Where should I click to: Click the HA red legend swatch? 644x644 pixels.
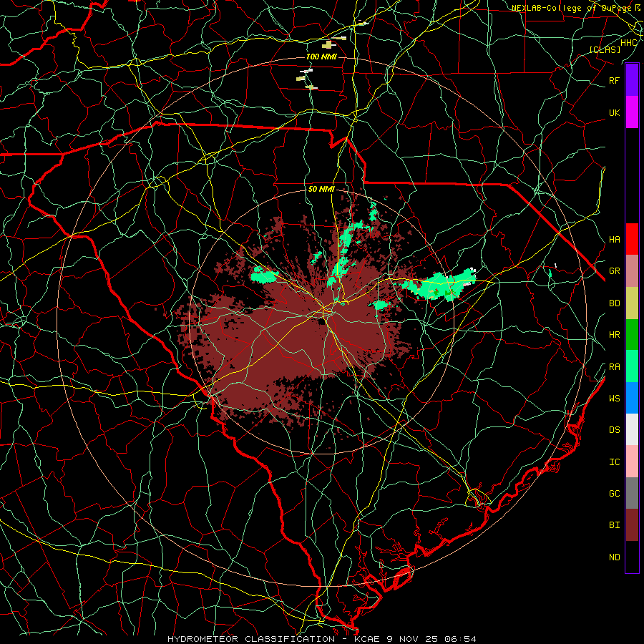[632, 239]
